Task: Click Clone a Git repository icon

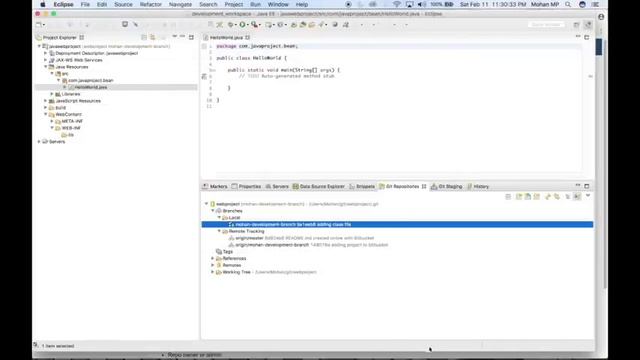Action: click(528, 197)
